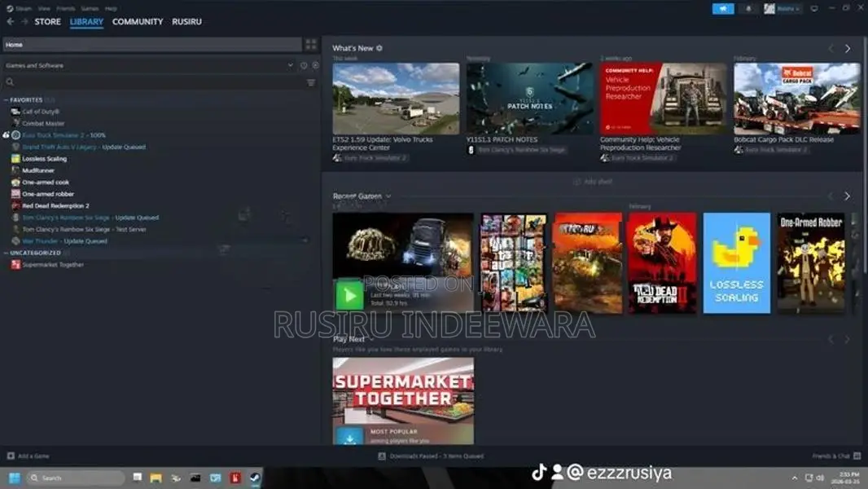868x489 pixels.
Task: Open Windows Start menu
Action: [15, 478]
